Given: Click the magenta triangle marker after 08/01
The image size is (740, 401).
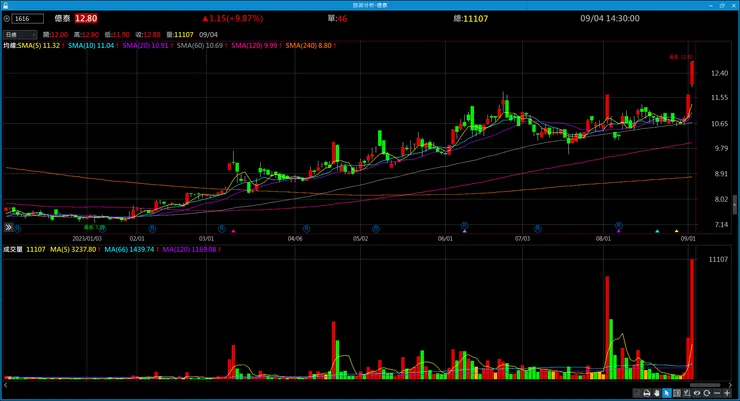Looking at the screenshot, I should [619, 231].
